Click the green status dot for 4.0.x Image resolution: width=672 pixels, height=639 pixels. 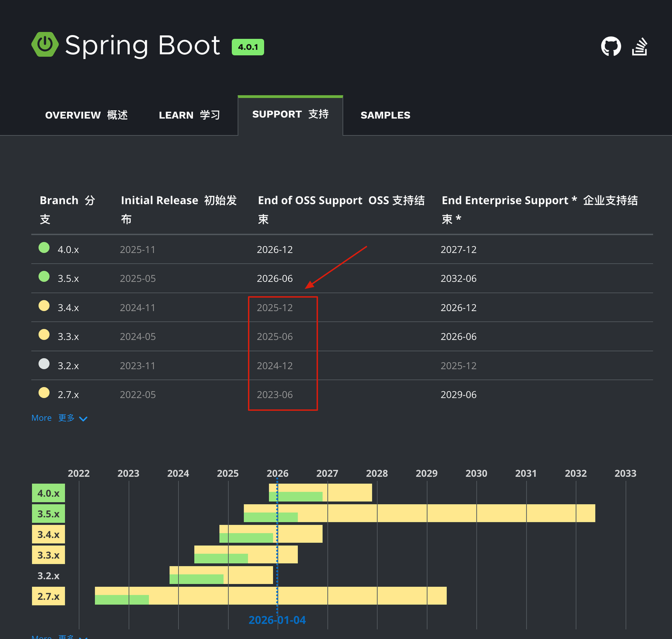(x=44, y=248)
